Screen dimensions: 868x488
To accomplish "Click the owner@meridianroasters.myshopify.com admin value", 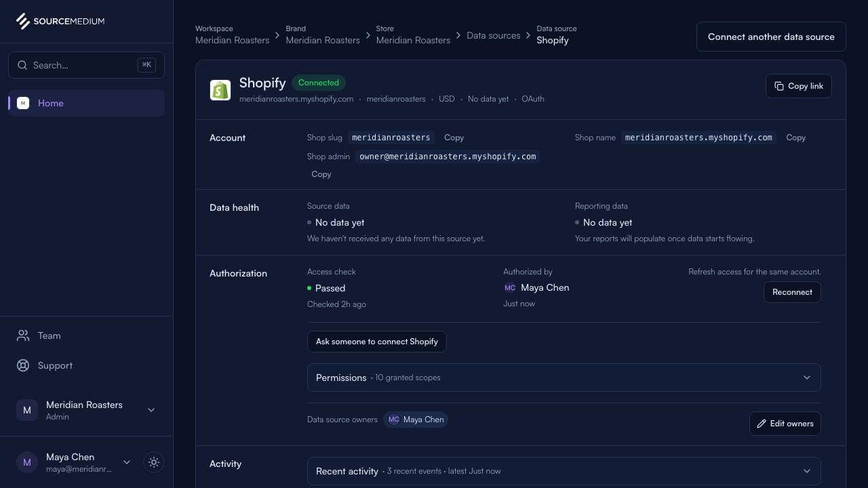I will tap(448, 157).
